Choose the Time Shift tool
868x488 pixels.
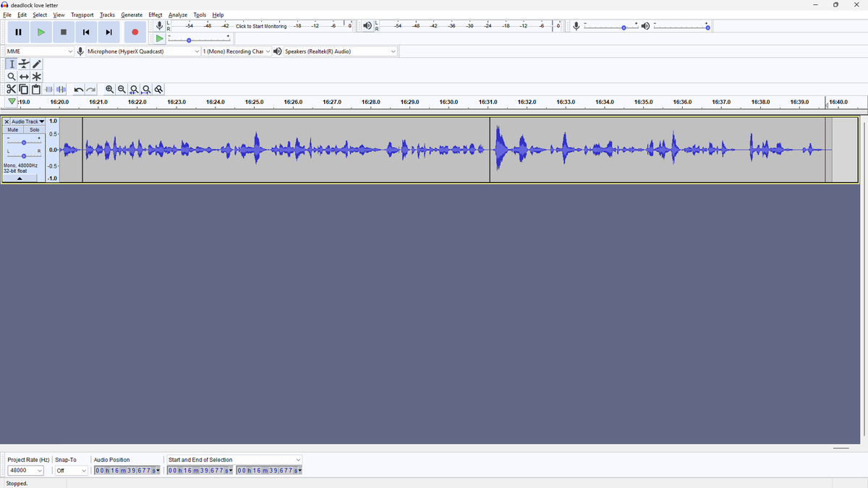point(24,77)
